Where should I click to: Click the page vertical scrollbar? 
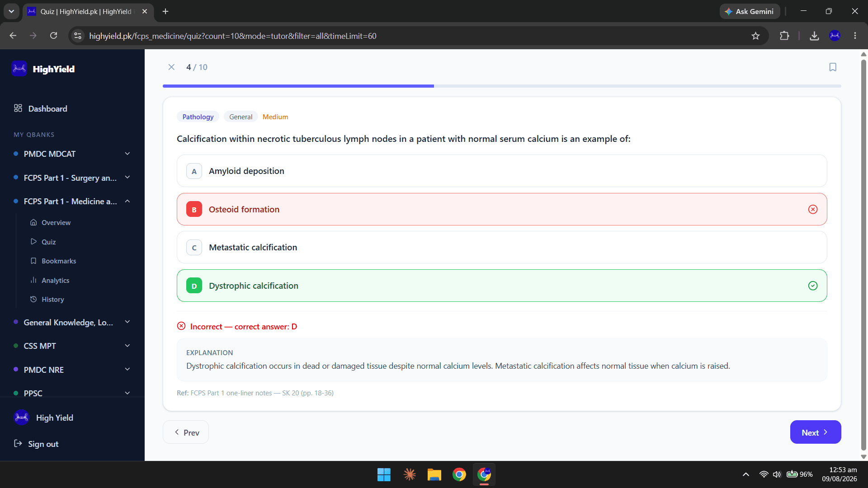(x=863, y=255)
